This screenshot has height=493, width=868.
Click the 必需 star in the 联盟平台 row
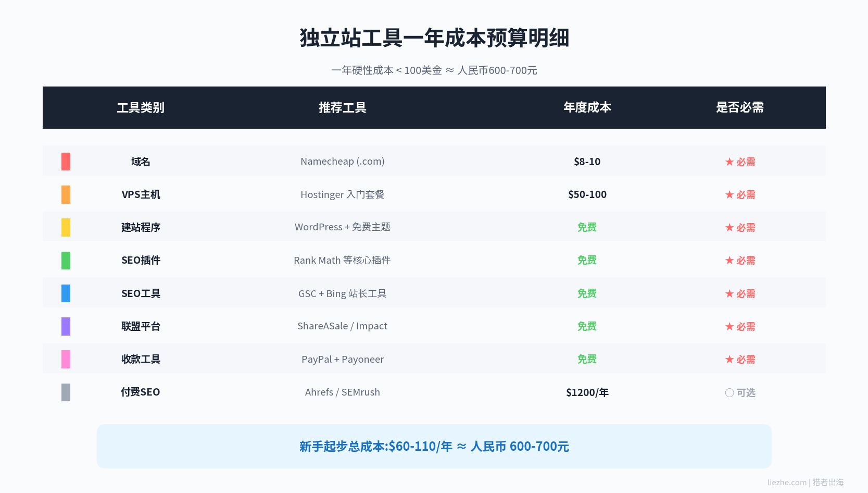point(729,327)
